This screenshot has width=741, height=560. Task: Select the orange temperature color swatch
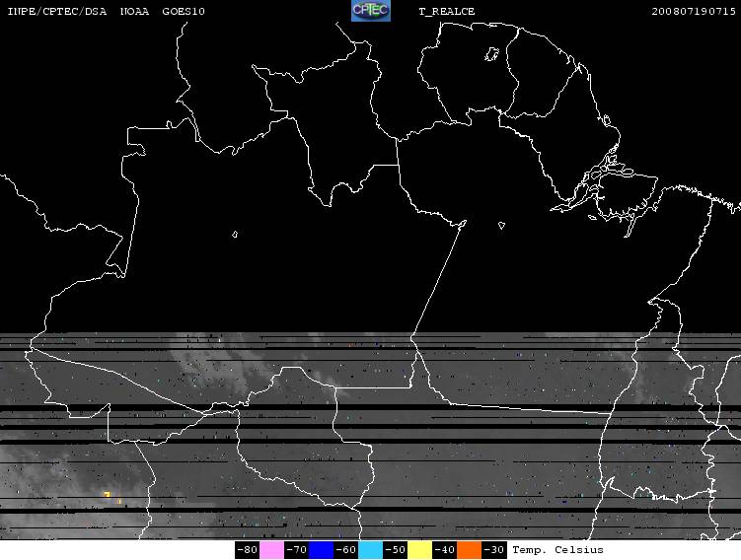[469, 550]
